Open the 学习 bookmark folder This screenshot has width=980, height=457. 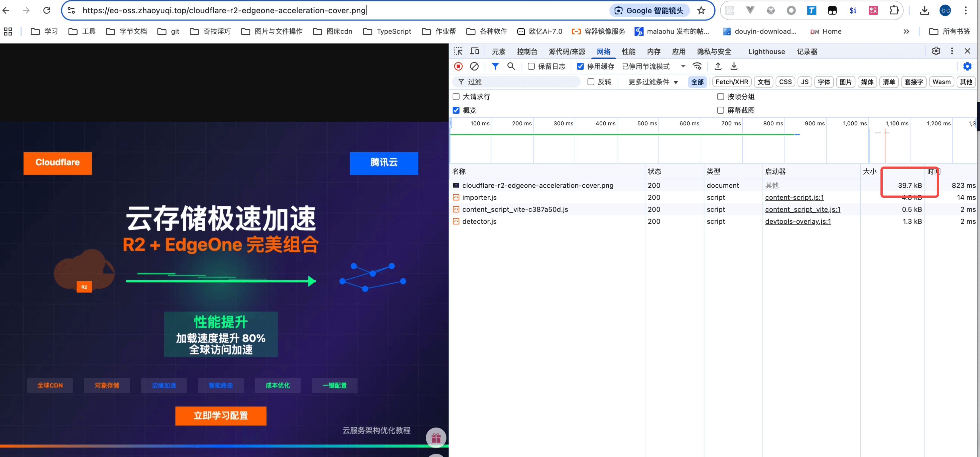tap(45, 32)
